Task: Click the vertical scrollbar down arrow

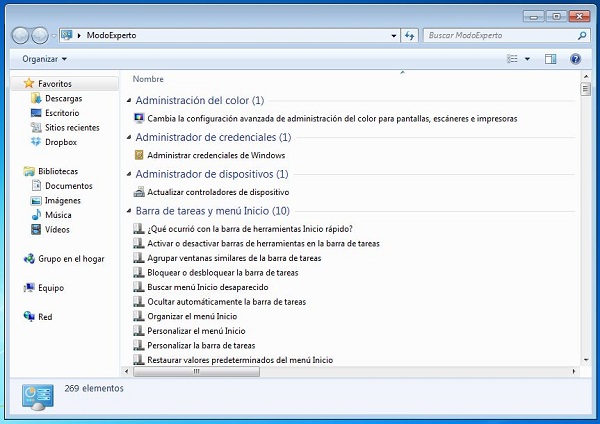Action: tap(585, 359)
